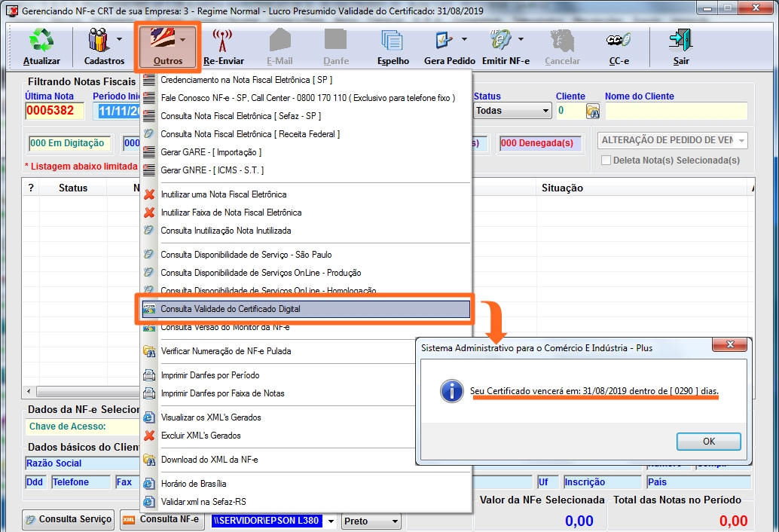This screenshot has height=532, width=779.
Task: Click the Re-Enviar antenna icon
Action: click(223, 41)
